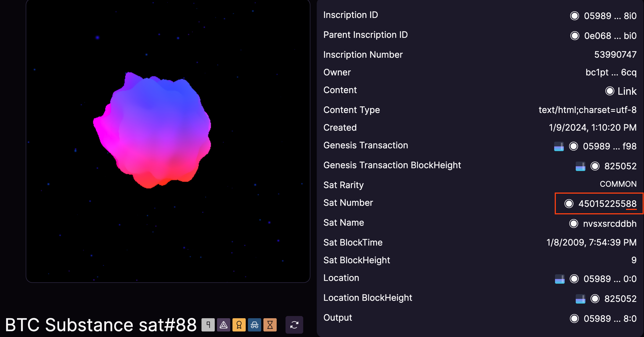
Task: Click the yellow award ribbon badge
Action: (x=239, y=325)
